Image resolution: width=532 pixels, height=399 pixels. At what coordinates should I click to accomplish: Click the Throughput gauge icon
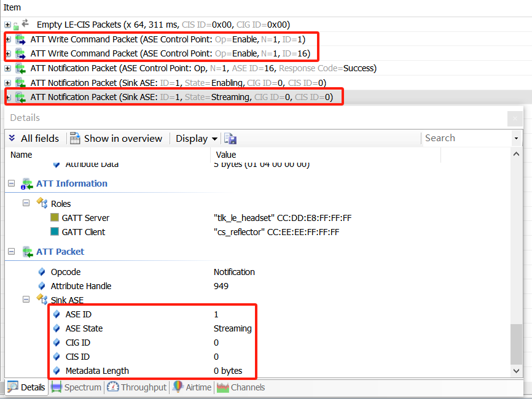[x=112, y=387]
